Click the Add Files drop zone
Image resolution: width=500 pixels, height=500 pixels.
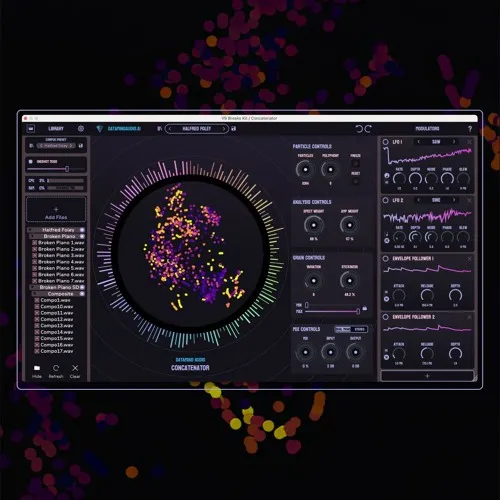pyautogui.click(x=56, y=209)
